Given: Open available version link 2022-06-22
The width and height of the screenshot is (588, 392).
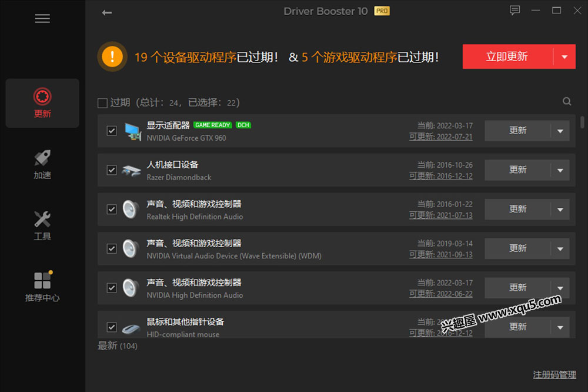Looking at the screenshot, I should coord(440,294).
